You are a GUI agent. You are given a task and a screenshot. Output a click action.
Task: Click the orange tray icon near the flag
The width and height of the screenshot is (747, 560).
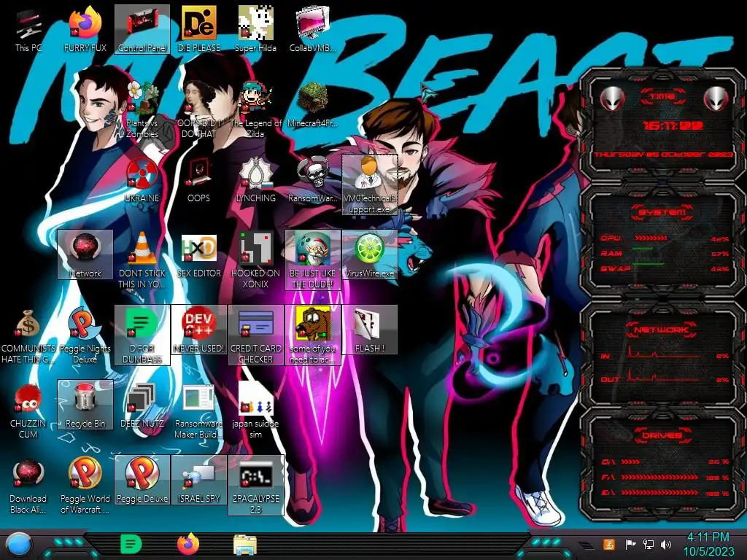pyautogui.click(x=609, y=544)
